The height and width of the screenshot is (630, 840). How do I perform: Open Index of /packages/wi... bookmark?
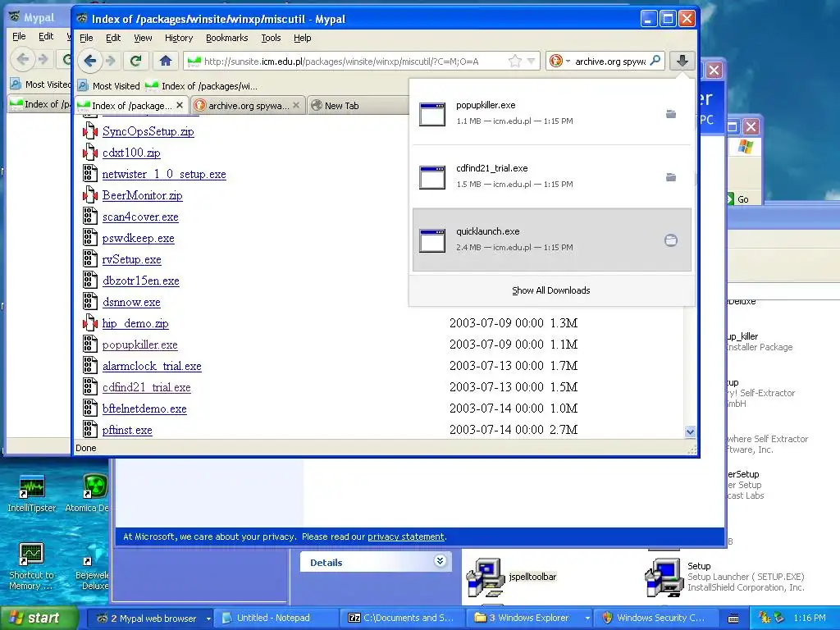pos(202,85)
